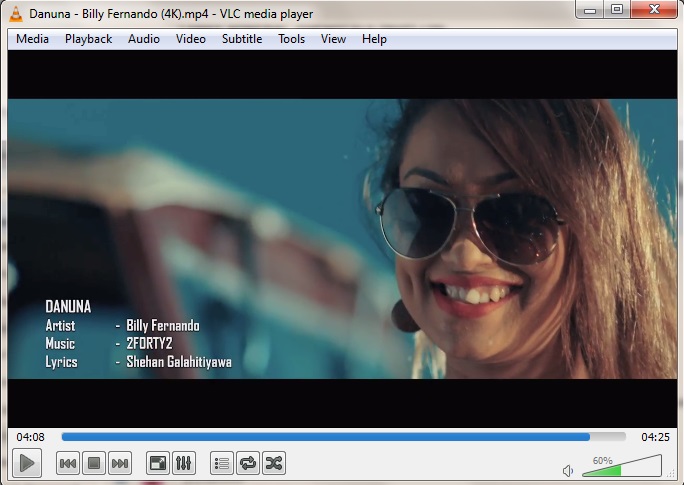Skip to previous media track
684x485 pixels.
click(68, 463)
